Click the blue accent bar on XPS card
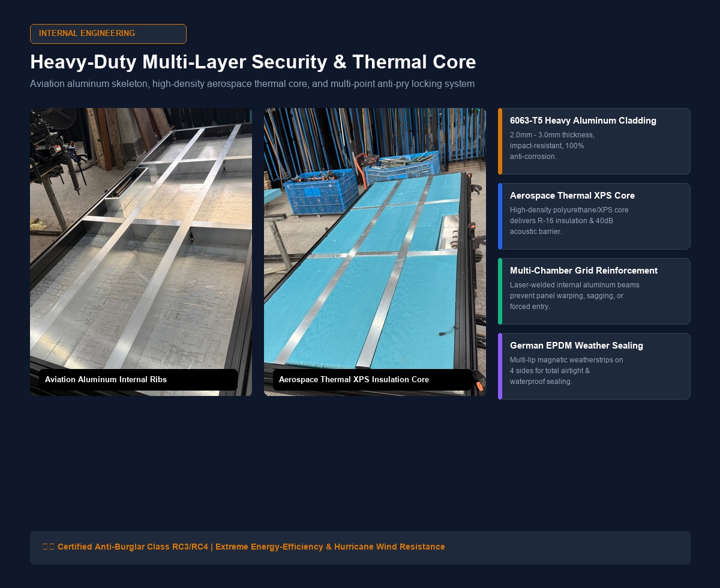 [500, 217]
